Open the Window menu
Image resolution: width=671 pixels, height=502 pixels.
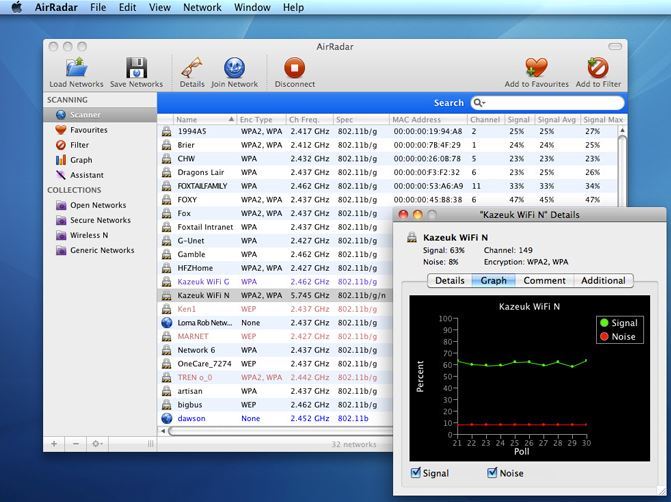pyautogui.click(x=252, y=7)
